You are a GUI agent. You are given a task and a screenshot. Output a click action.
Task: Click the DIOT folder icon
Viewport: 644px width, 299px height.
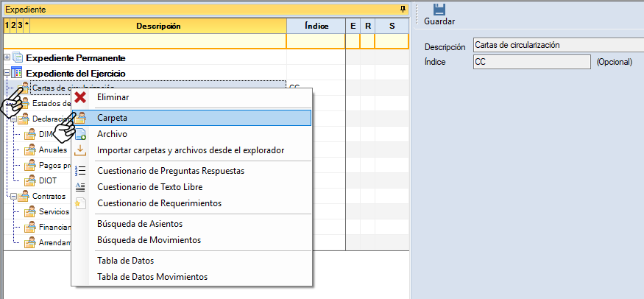(30, 180)
